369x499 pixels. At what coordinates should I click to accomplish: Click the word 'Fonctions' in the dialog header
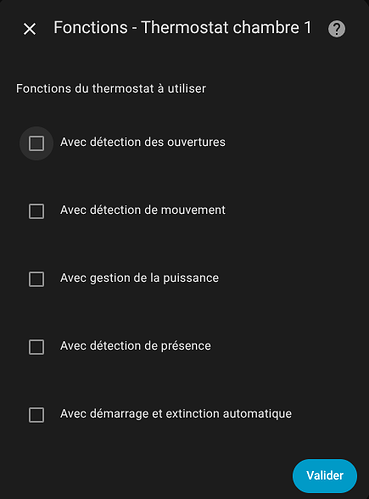click(91, 28)
